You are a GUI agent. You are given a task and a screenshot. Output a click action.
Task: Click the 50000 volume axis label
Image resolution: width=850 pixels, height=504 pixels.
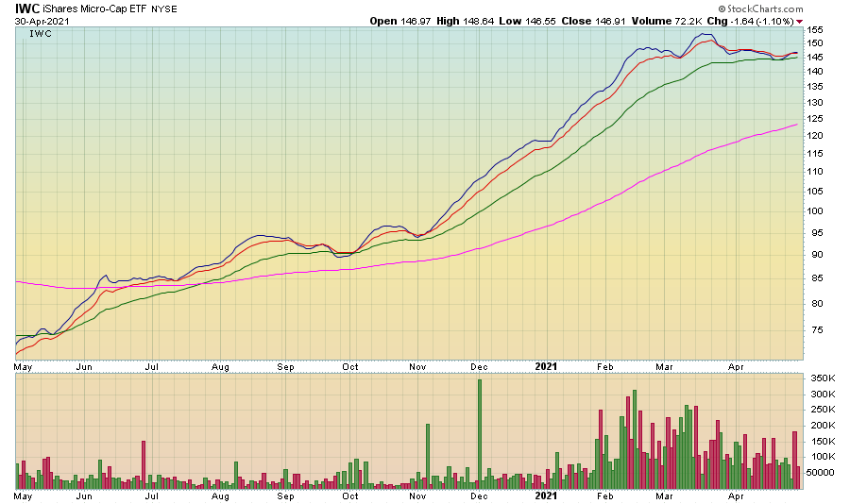pos(822,473)
